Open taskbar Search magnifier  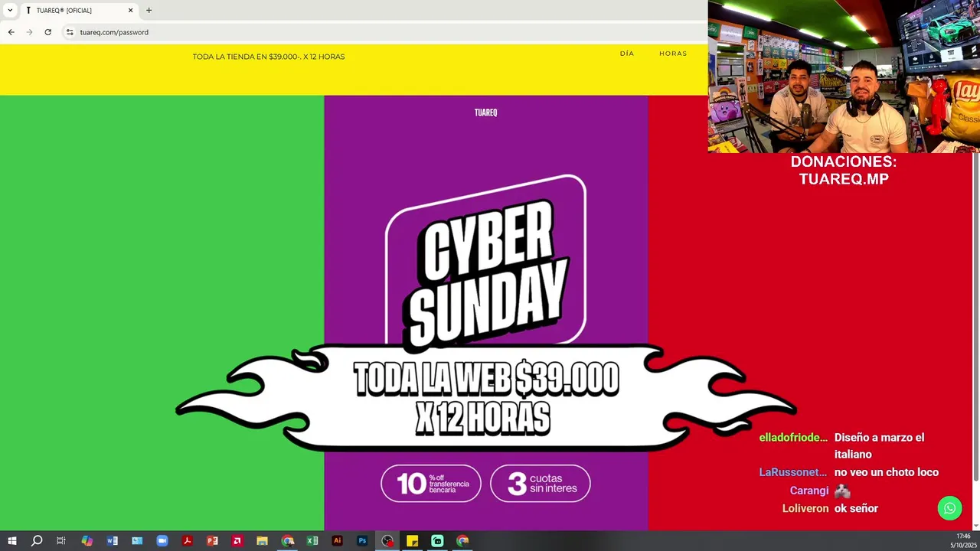(36, 541)
